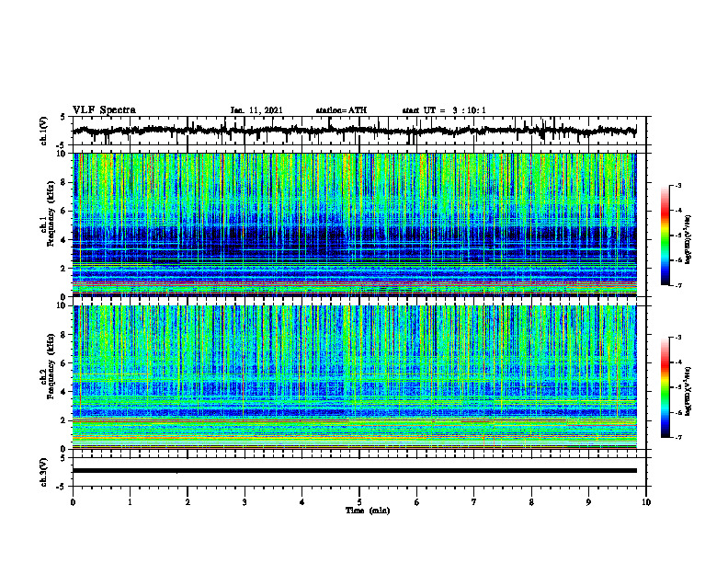Click the ch.1 "Frequency (kHz)" axis label
Image resolution: width=728 pixels, height=563 pixels.
51,213
